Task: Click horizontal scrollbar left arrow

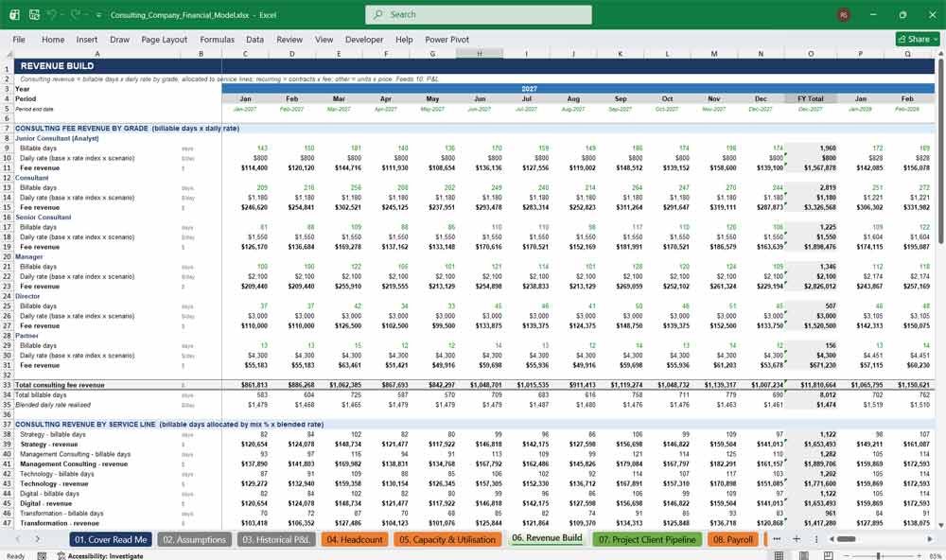Action: click(832, 539)
